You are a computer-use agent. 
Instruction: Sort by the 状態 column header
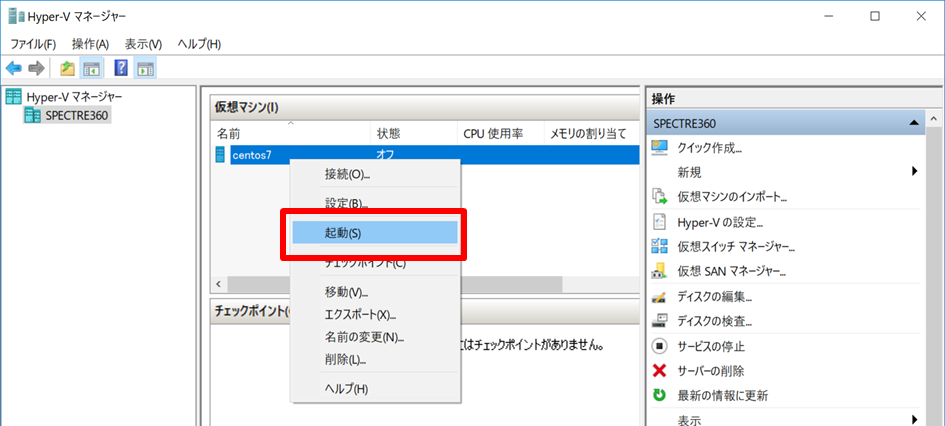[x=413, y=134]
